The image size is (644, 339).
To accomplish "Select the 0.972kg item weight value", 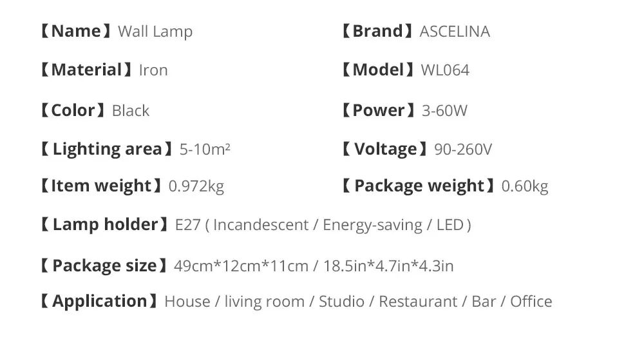I will (x=196, y=186).
